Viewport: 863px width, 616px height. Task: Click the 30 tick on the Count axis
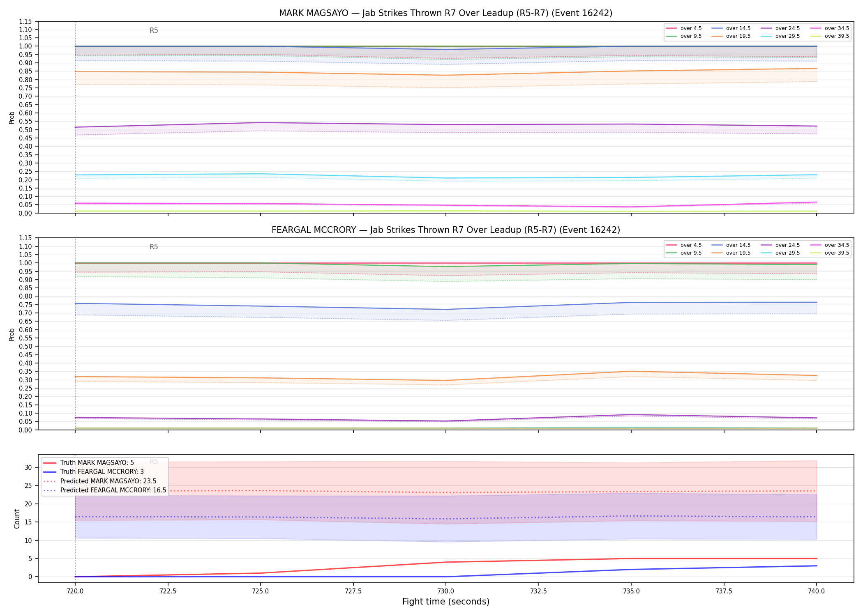[x=28, y=467]
